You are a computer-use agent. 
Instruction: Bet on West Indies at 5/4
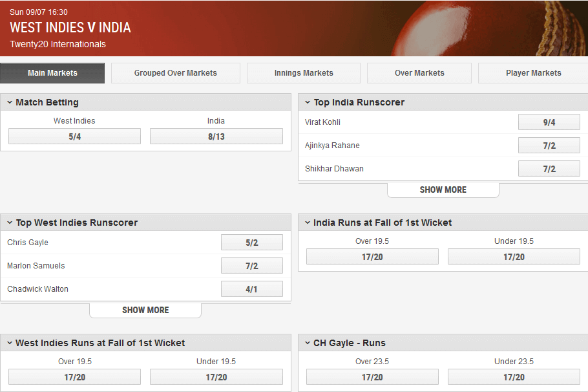pyautogui.click(x=74, y=136)
